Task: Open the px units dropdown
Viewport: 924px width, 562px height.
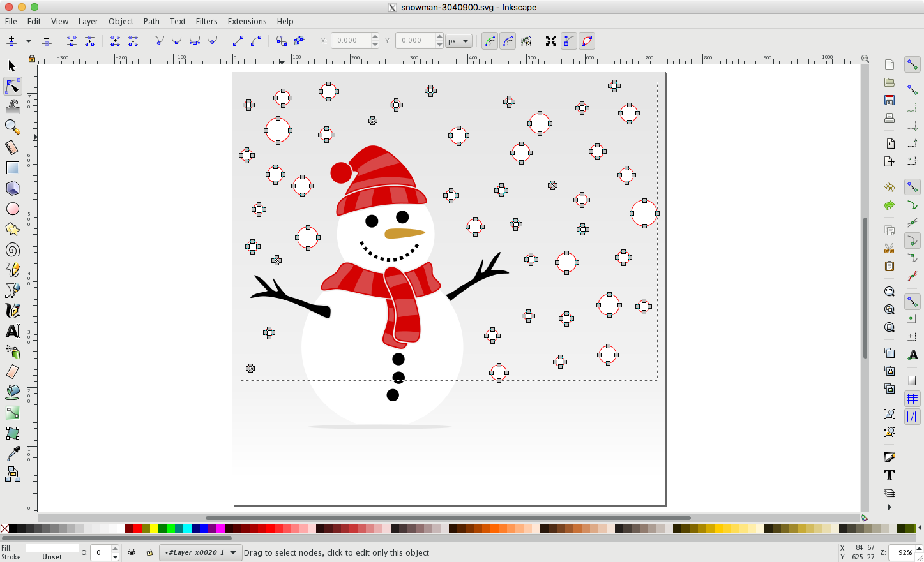Action: [x=458, y=41]
